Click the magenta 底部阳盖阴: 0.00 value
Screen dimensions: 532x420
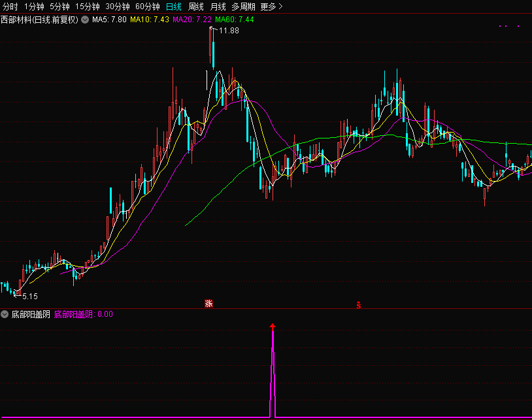(x=84, y=314)
